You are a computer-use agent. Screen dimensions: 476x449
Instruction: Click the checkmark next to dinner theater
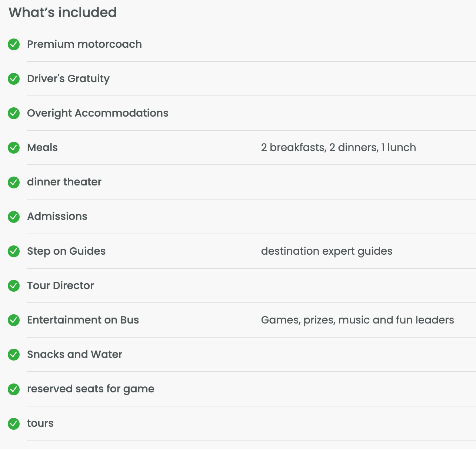pos(14,182)
